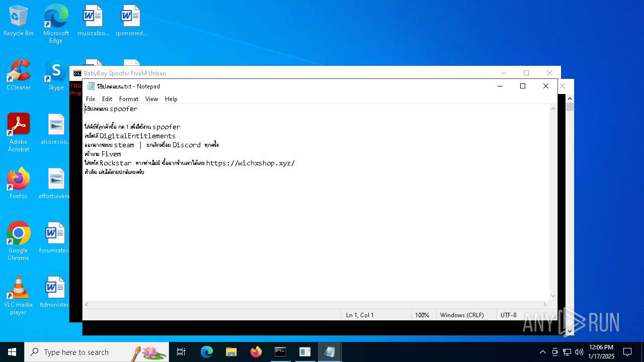The image size is (644, 362).
Task: Click the taskbar search box
Action: [97, 352]
